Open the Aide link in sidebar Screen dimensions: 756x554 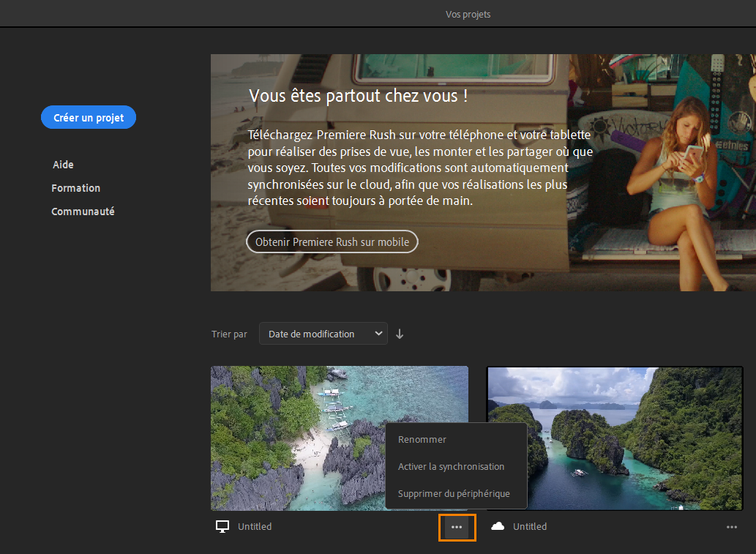click(x=63, y=165)
